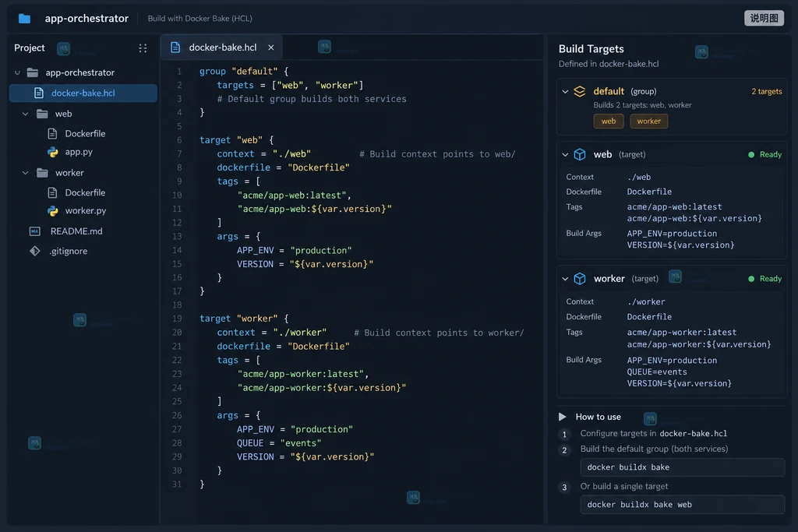Image resolution: width=798 pixels, height=532 pixels.
Task: Open Project panel drag-handle options dots
Action: click(143, 48)
